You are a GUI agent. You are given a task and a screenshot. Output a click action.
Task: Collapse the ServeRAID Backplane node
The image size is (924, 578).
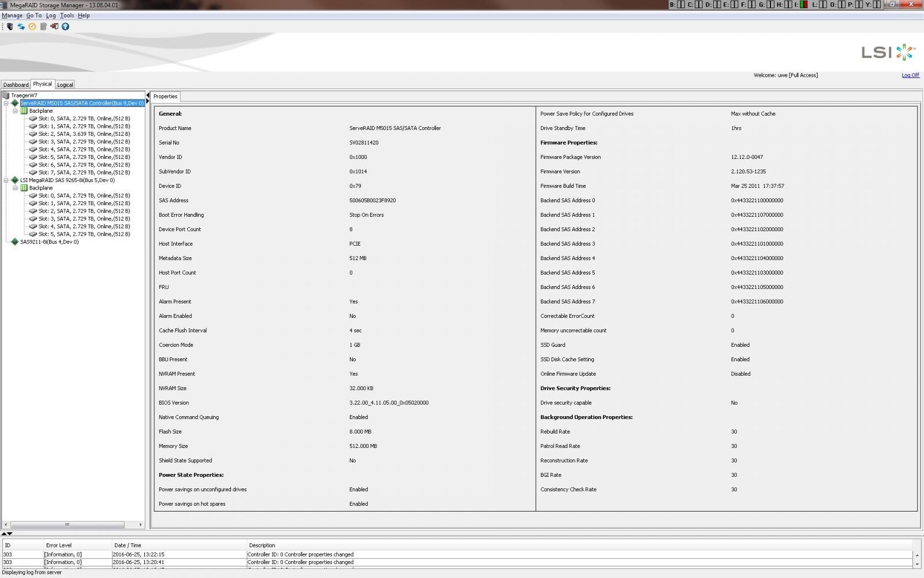point(15,111)
